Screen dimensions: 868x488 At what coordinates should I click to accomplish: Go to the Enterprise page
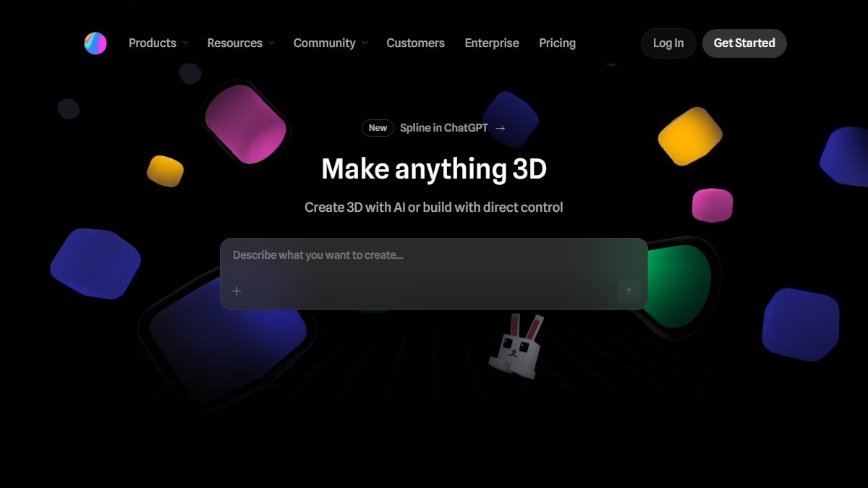coord(492,43)
